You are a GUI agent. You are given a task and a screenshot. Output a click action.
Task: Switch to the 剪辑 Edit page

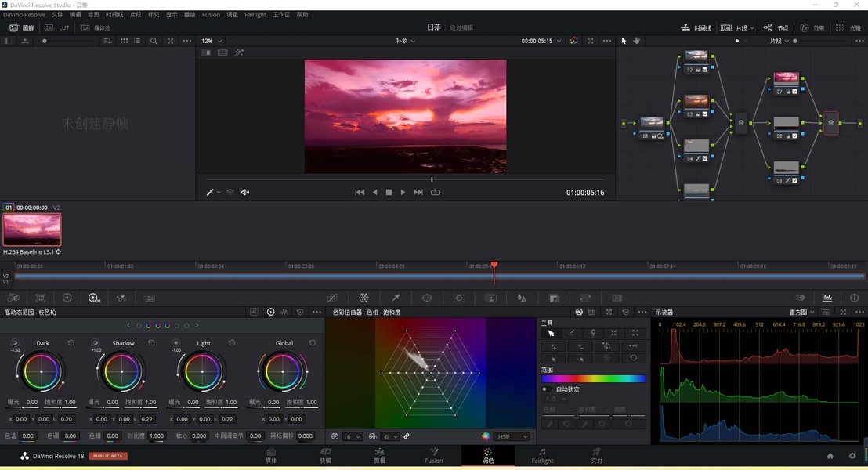[379, 456]
